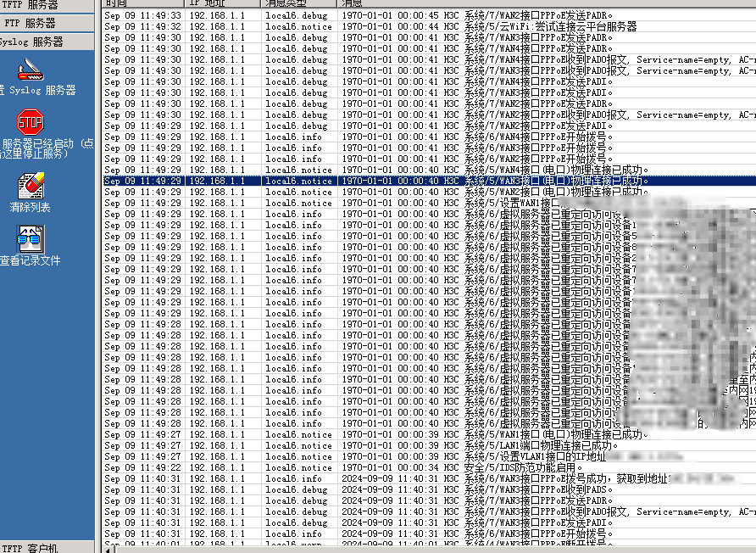The image size is (756, 553).
Task: Open the Configure Syslog server knife icon
Action: (x=31, y=70)
